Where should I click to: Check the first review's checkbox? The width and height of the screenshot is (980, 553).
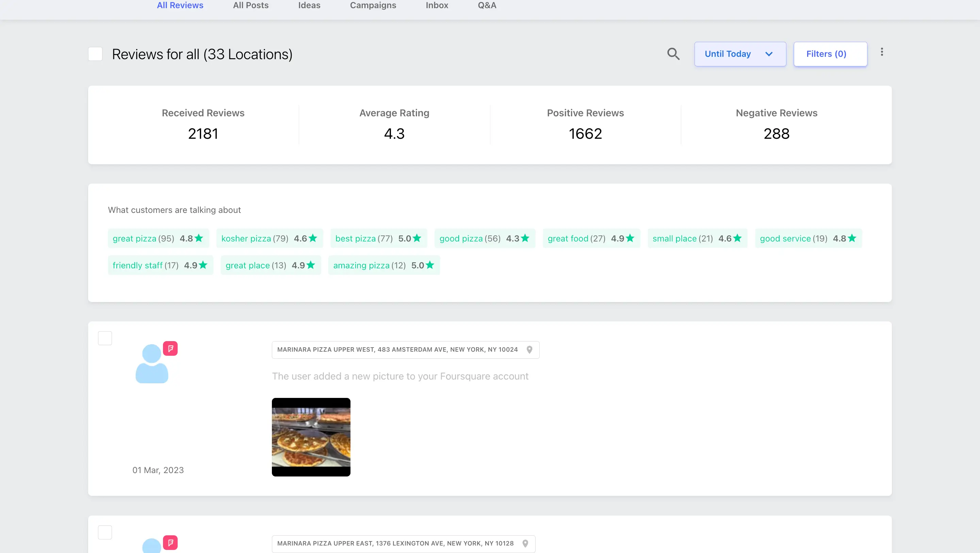coord(105,338)
